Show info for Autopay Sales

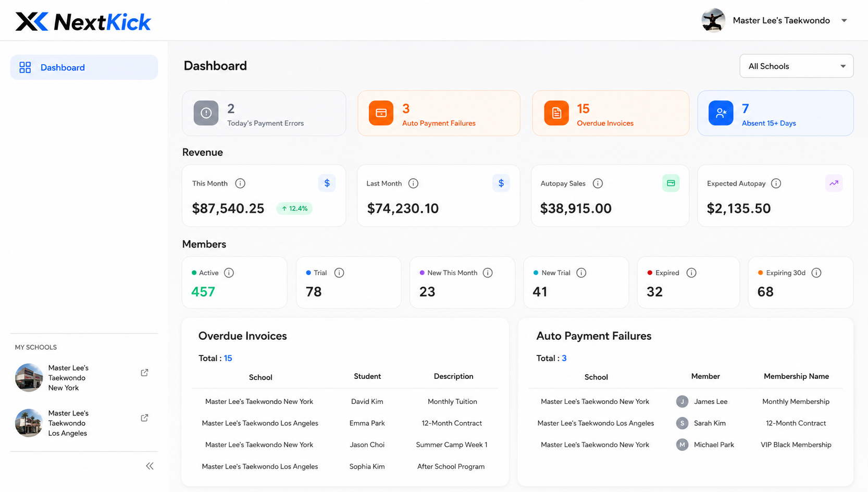point(598,183)
